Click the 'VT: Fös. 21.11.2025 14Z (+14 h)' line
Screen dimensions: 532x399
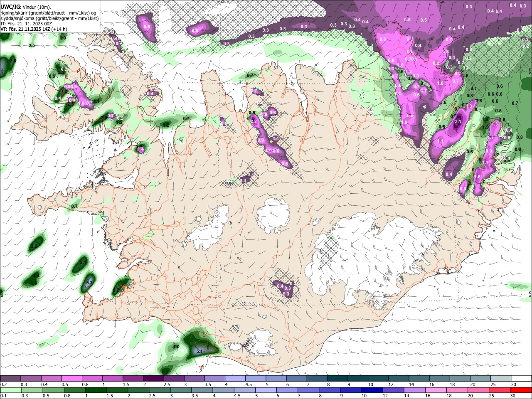tap(34, 30)
